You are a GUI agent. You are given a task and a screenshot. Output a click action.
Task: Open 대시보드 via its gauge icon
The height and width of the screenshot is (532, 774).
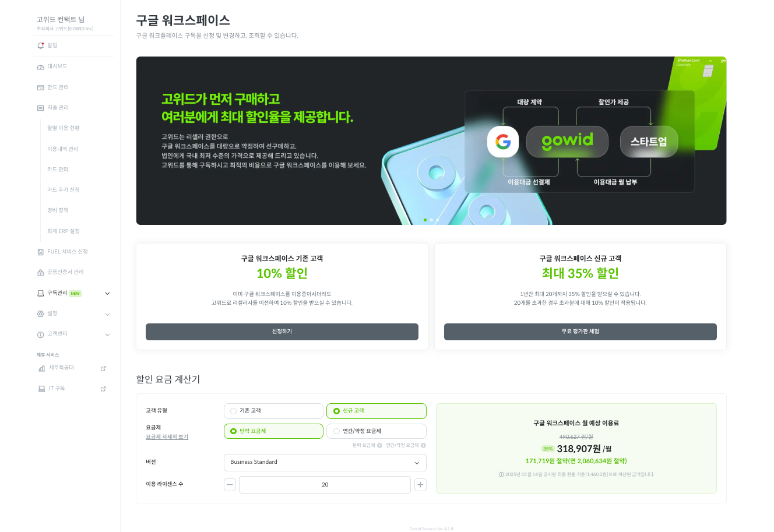(x=41, y=67)
